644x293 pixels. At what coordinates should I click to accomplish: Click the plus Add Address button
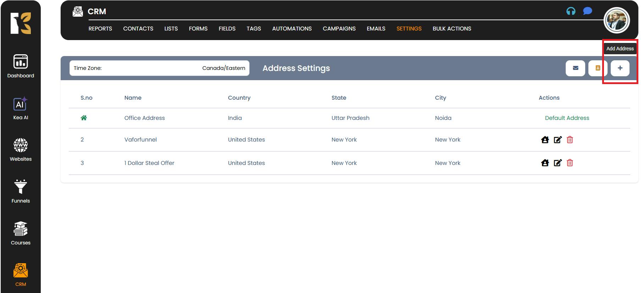(620, 68)
